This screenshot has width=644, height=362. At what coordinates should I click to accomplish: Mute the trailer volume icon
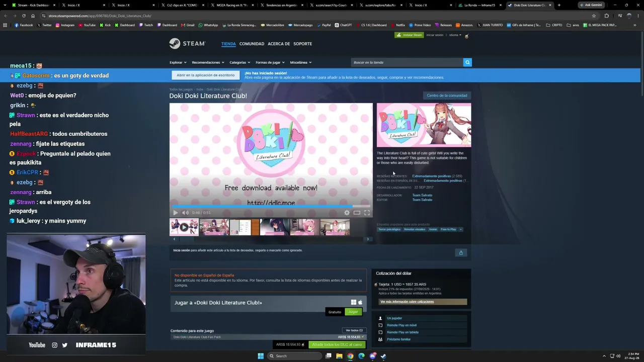click(185, 213)
